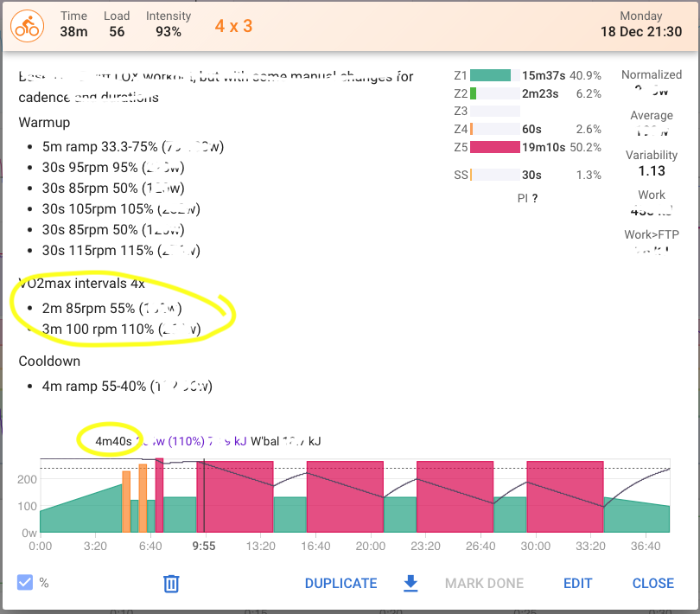
Task: Delete workout with the trash icon
Action: [171, 584]
